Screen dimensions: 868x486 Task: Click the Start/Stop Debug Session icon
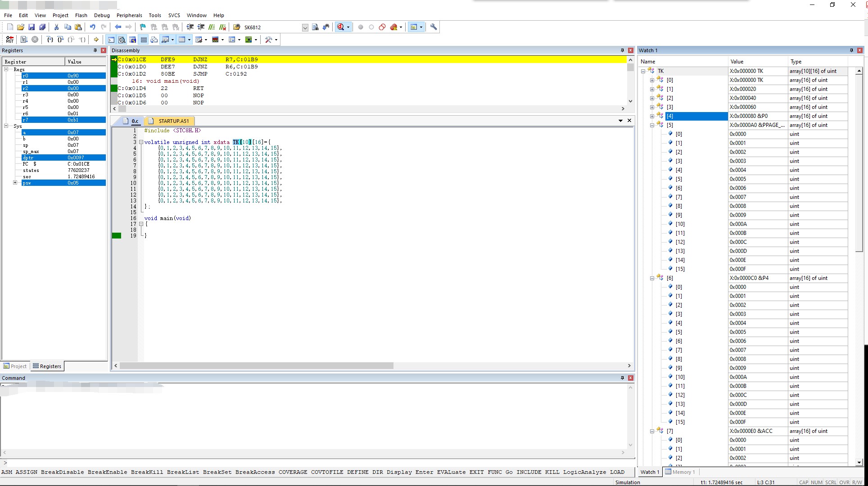[x=341, y=27]
